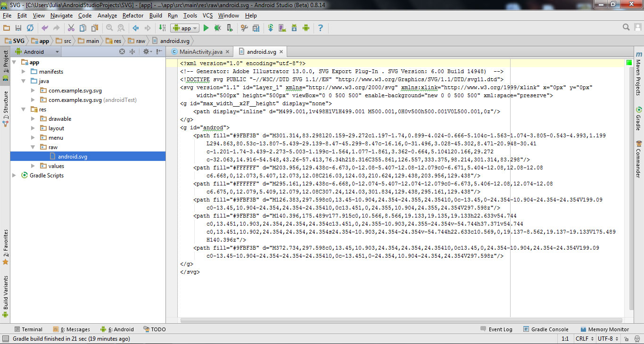
Task: Sync Project with Gradle Files icon
Action: [x=271, y=28]
